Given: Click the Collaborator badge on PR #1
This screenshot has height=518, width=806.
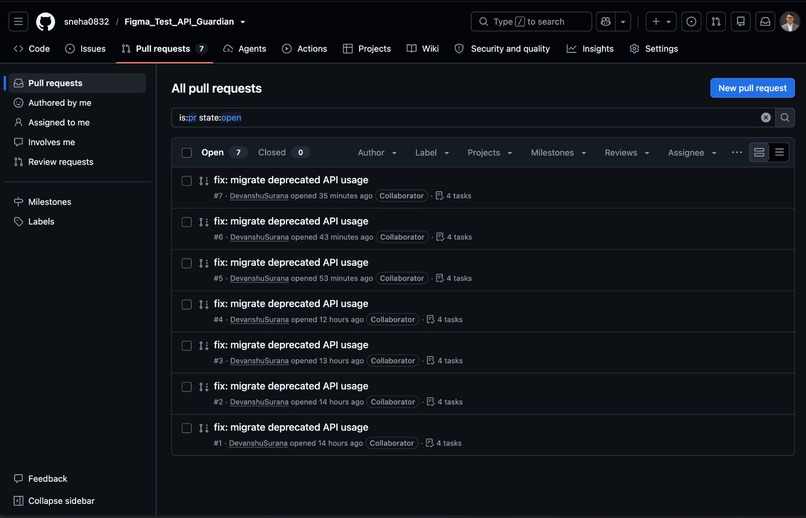Looking at the screenshot, I should tap(392, 443).
